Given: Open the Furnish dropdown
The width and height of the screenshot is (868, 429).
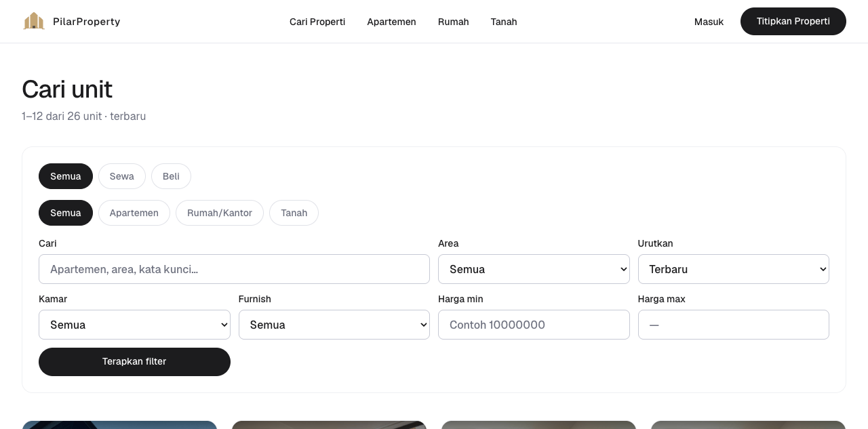Looking at the screenshot, I should (334, 325).
